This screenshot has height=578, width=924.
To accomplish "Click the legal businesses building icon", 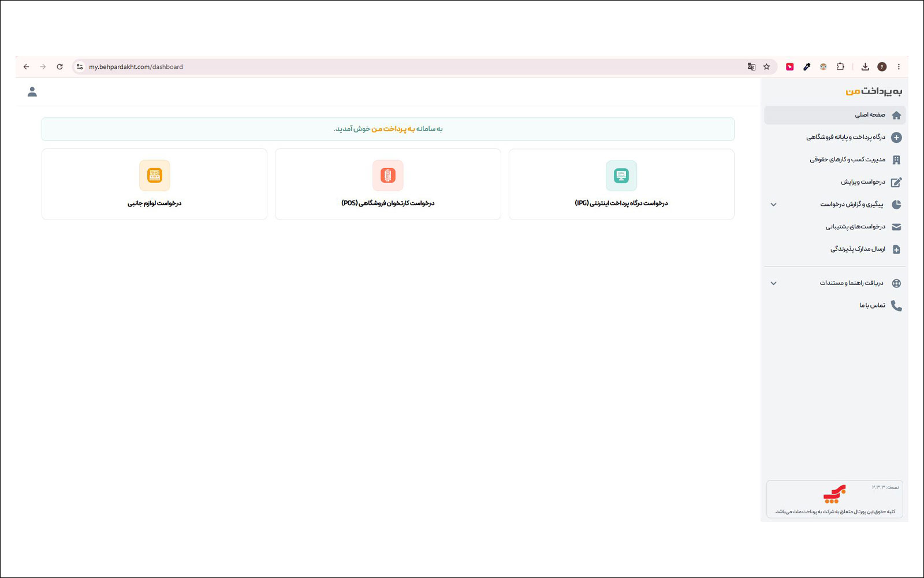I will (896, 160).
